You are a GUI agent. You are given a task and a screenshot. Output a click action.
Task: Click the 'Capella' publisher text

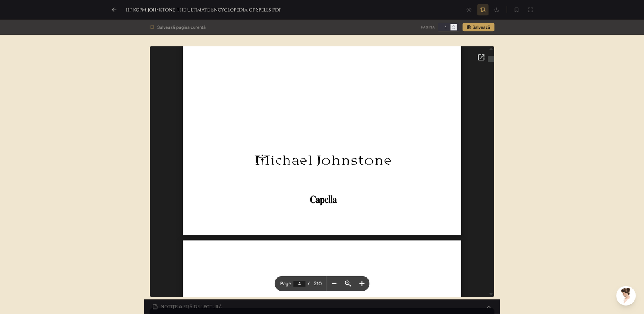(x=323, y=200)
